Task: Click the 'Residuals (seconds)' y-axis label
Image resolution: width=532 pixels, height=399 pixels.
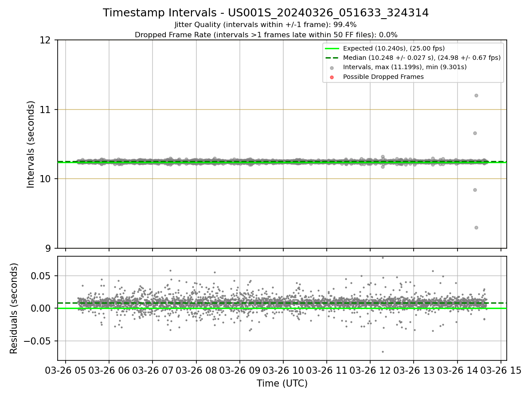Action: pos(14,308)
